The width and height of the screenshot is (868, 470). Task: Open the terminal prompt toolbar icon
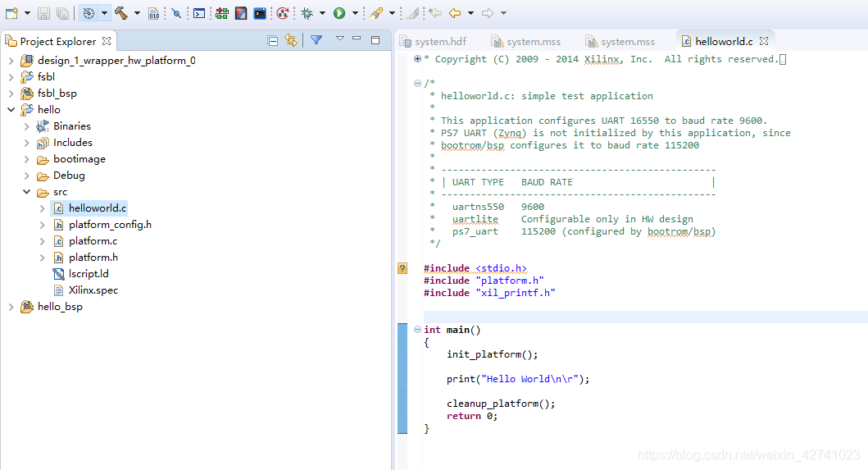pos(199,13)
